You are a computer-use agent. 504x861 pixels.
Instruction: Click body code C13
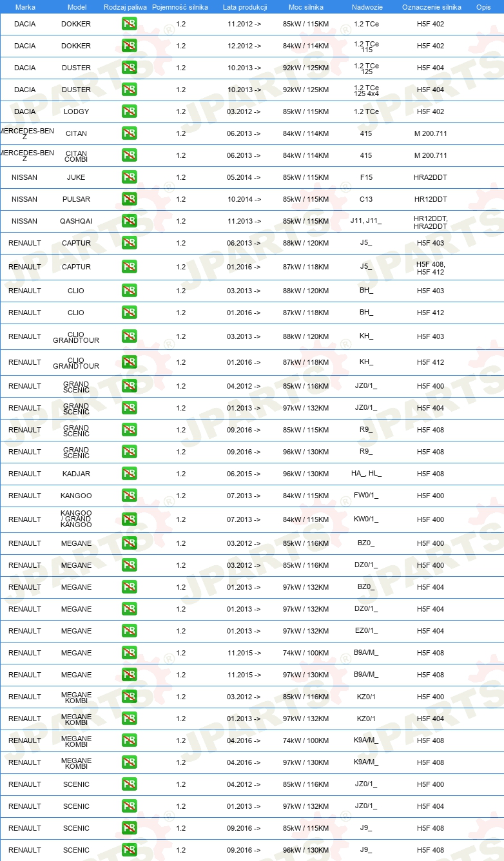pyautogui.click(x=366, y=199)
